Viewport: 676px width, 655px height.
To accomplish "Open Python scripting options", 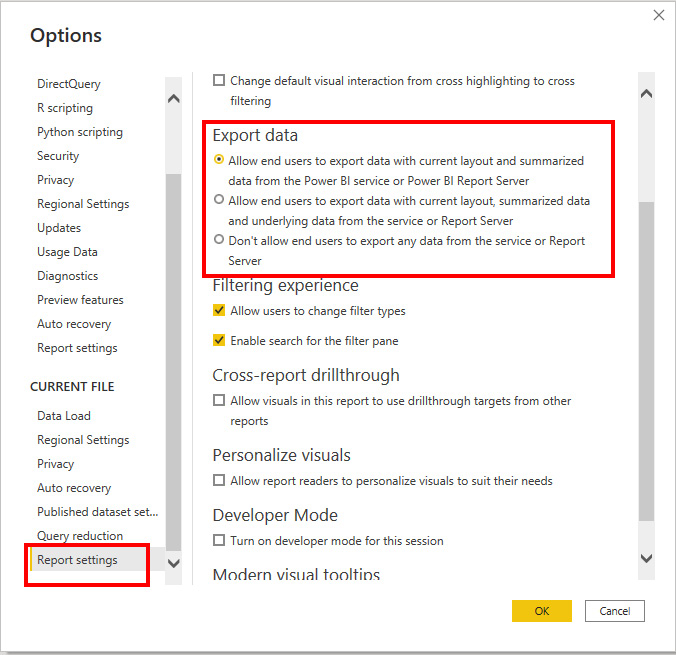I will point(80,132).
